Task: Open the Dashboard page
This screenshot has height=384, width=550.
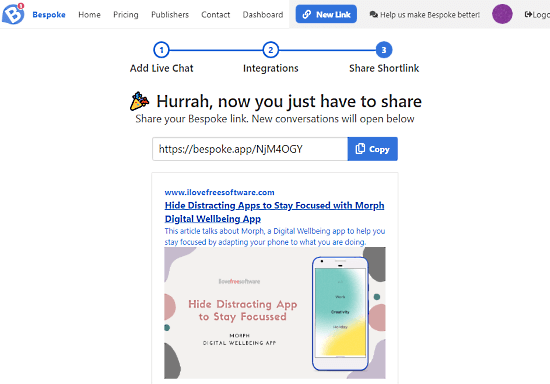Action: [x=263, y=15]
